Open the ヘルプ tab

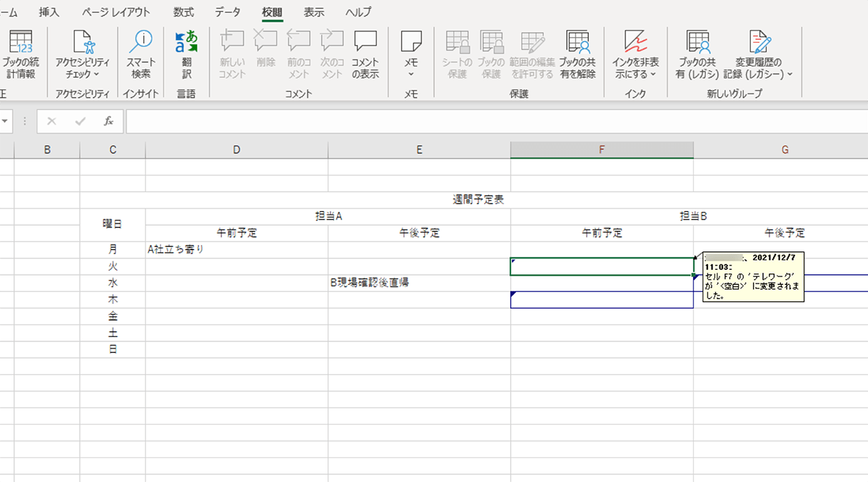tap(358, 12)
